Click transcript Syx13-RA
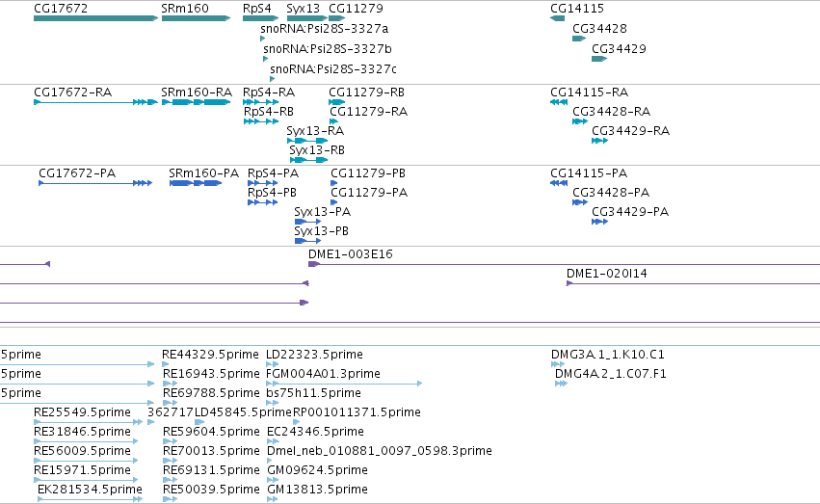The width and height of the screenshot is (820, 504). 315,131
